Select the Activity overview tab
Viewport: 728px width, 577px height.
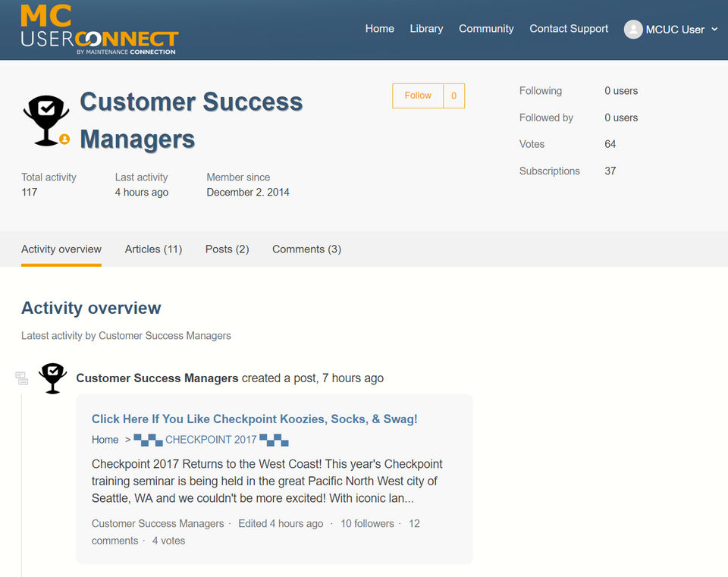[x=61, y=249]
